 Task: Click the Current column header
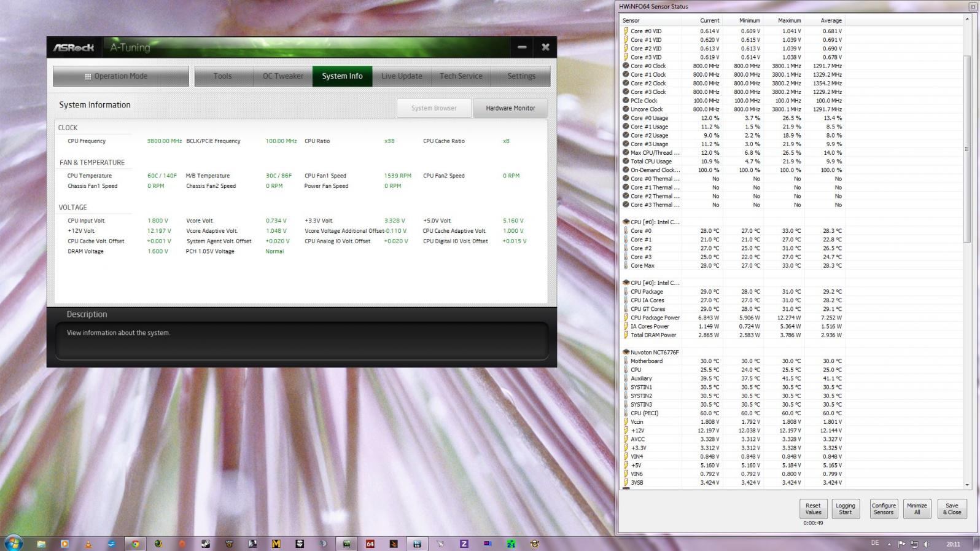(702, 20)
